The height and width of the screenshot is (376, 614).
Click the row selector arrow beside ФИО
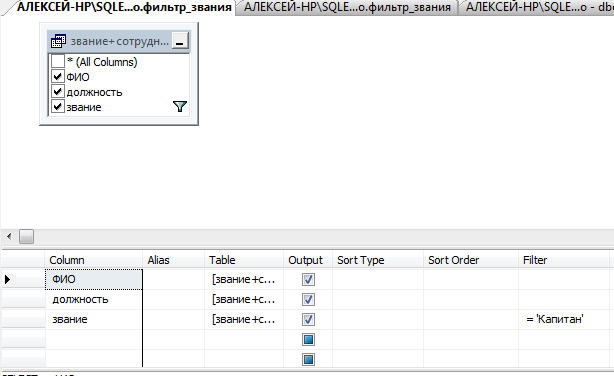[x=7, y=279]
